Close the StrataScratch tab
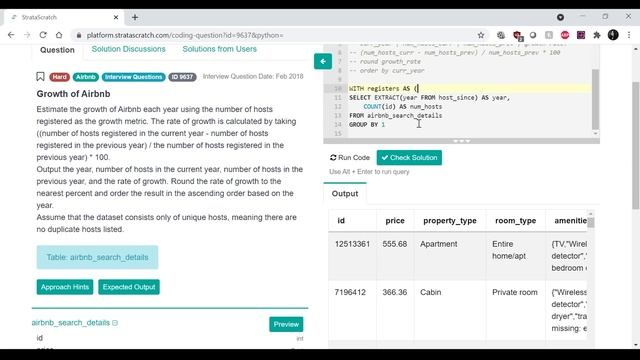 point(116,17)
